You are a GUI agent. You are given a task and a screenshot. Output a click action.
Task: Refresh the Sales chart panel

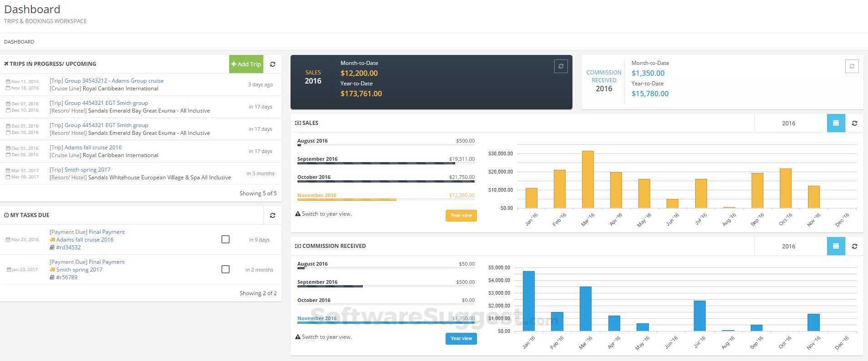pyautogui.click(x=854, y=123)
